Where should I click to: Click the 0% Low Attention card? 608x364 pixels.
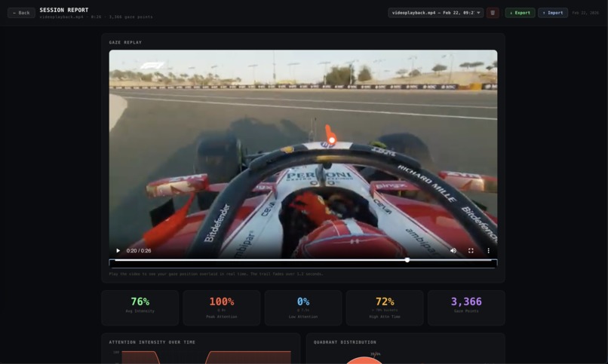coord(302,307)
